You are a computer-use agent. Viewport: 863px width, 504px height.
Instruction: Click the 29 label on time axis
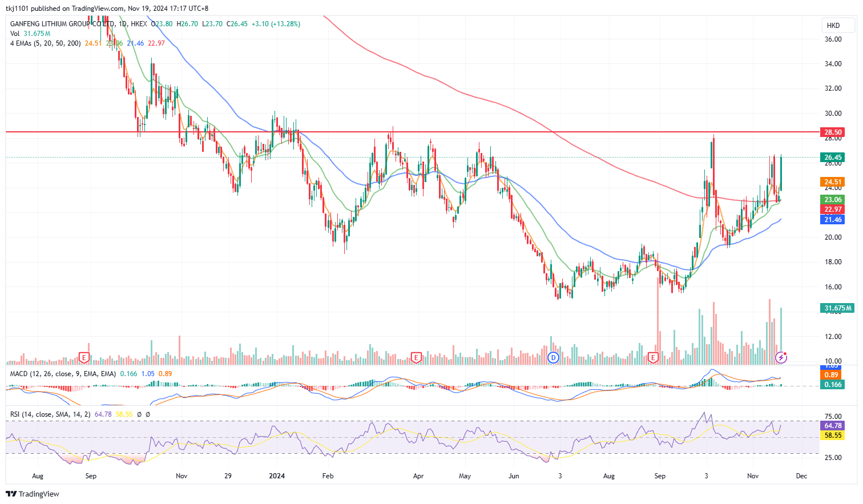pos(228,476)
